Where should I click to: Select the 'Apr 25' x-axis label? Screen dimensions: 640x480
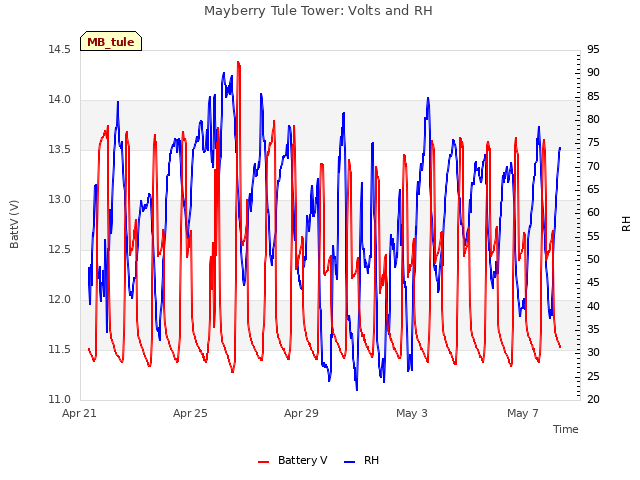pos(190,413)
